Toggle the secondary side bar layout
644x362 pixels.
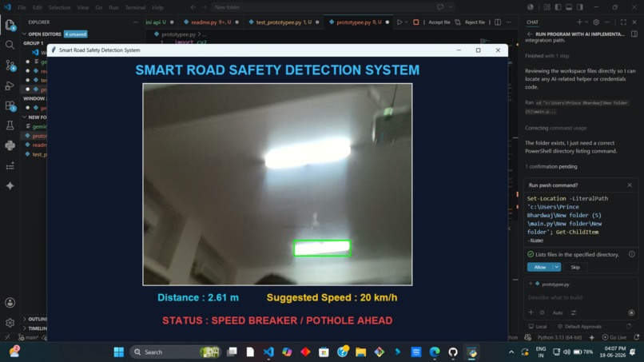coord(580,7)
